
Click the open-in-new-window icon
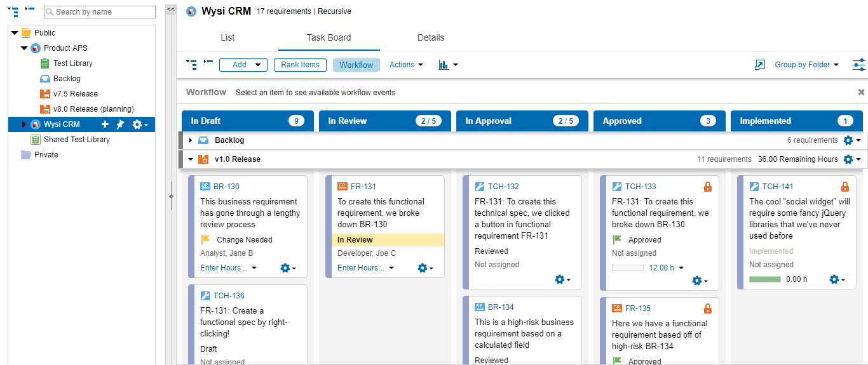point(760,65)
